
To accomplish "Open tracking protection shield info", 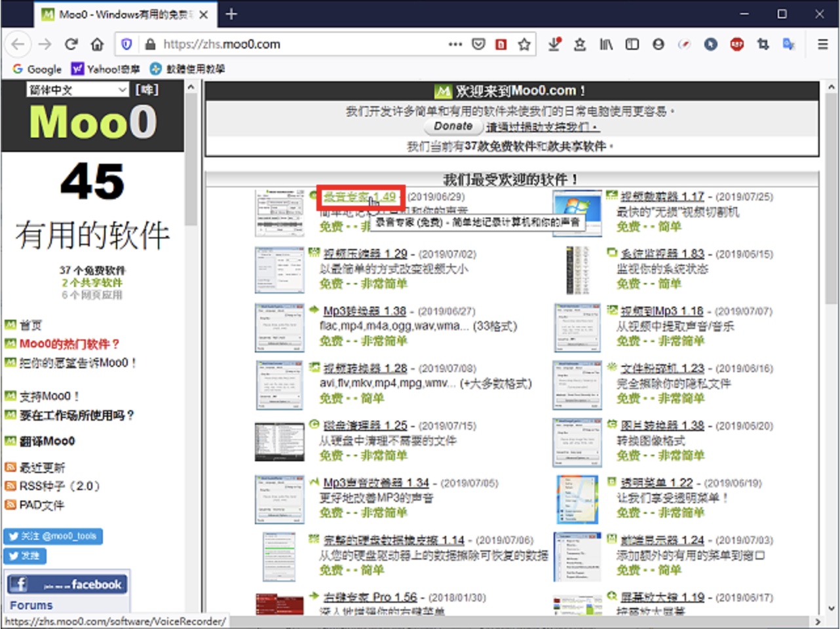I will [126, 44].
